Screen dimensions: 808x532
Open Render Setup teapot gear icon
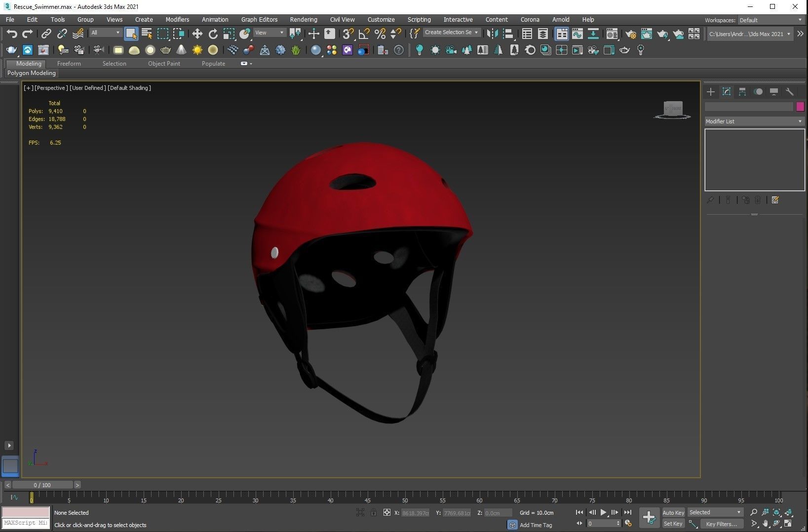(630, 34)
